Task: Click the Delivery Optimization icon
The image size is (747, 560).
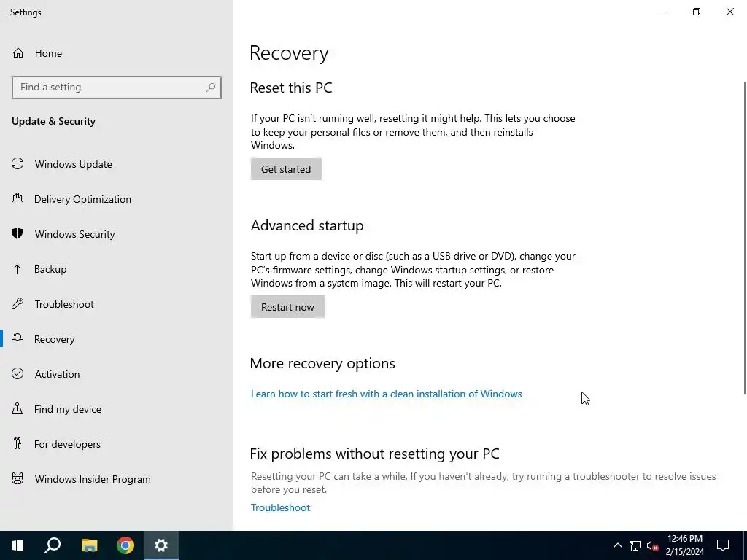Action: click(18, 198)
